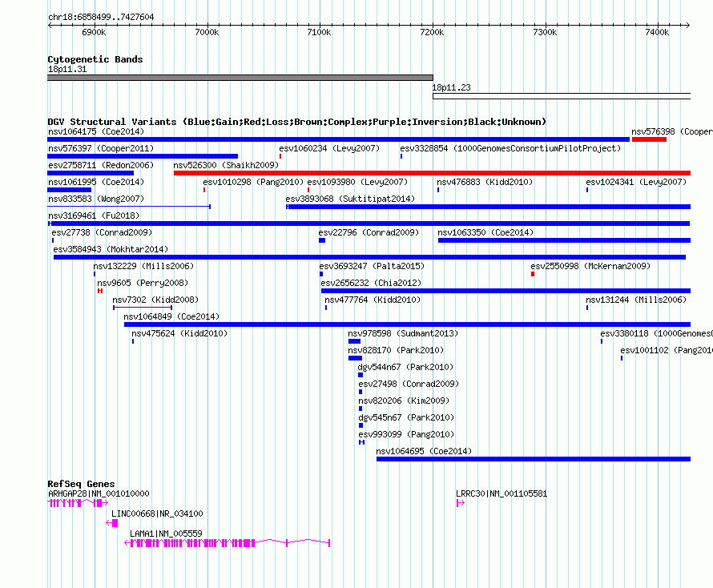This screenshot has height=588, width=713.
Task: Select nsv477764 (Kidd2010) label
Action: [373, 300]
